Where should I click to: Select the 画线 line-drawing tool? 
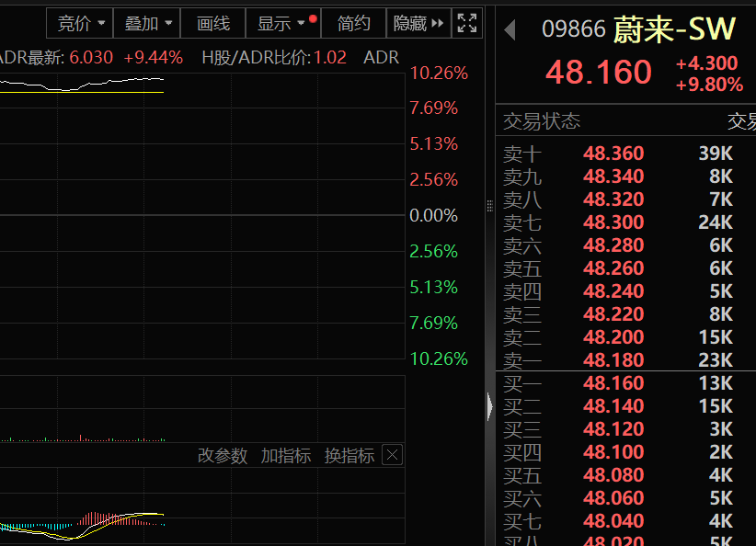[212, 23]
